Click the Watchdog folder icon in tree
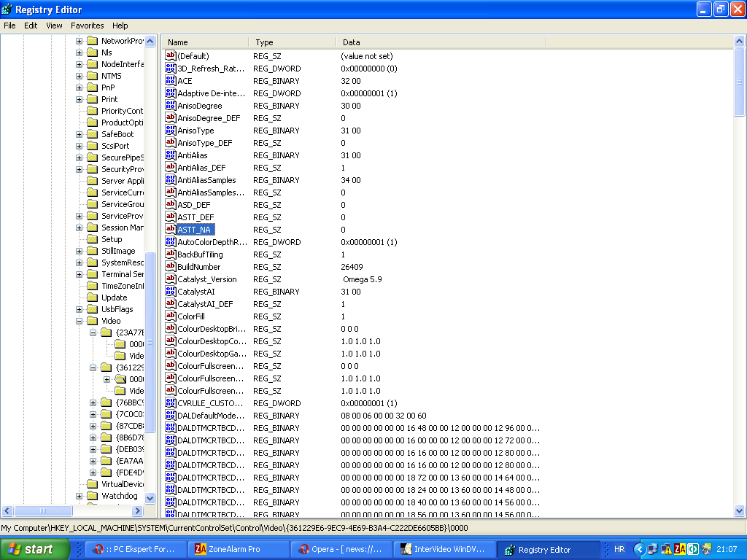 (92, 496)
